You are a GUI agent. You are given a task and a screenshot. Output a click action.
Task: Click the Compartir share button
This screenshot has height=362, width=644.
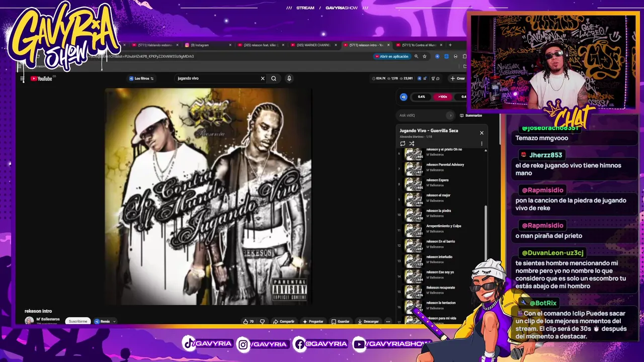click(284, 321)
